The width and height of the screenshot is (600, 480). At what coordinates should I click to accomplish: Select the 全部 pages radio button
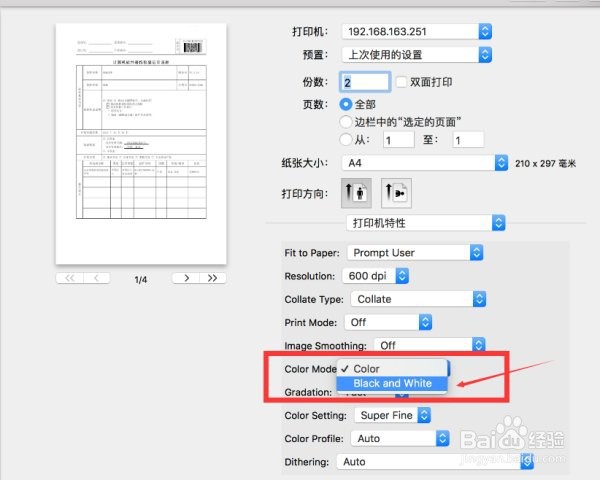[346, 104]
